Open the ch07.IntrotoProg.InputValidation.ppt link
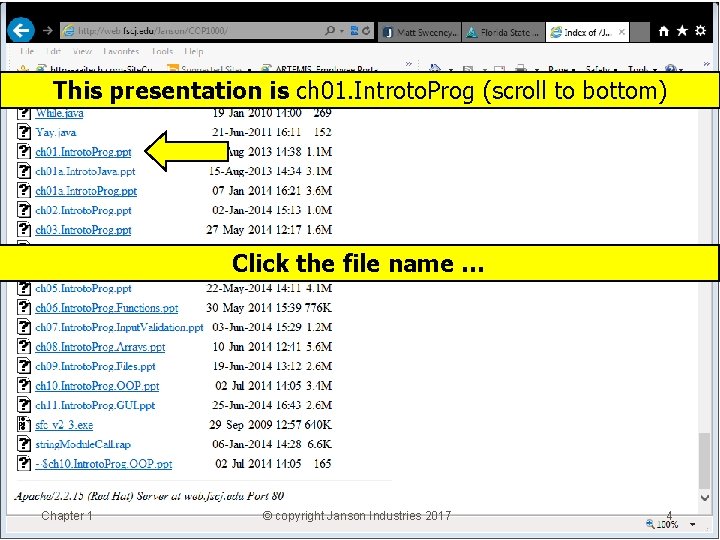Viewport: 720px width, 540px height. click(x=119, y=327)
